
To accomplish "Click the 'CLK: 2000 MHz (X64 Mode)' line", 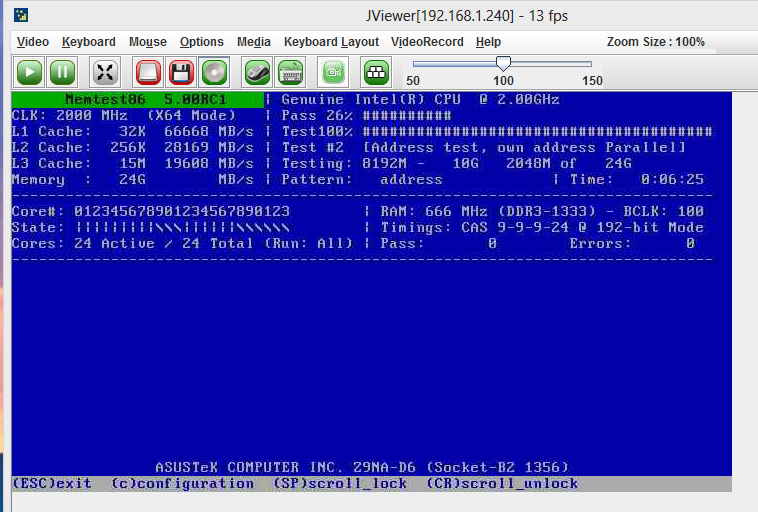I will point(124,116).
